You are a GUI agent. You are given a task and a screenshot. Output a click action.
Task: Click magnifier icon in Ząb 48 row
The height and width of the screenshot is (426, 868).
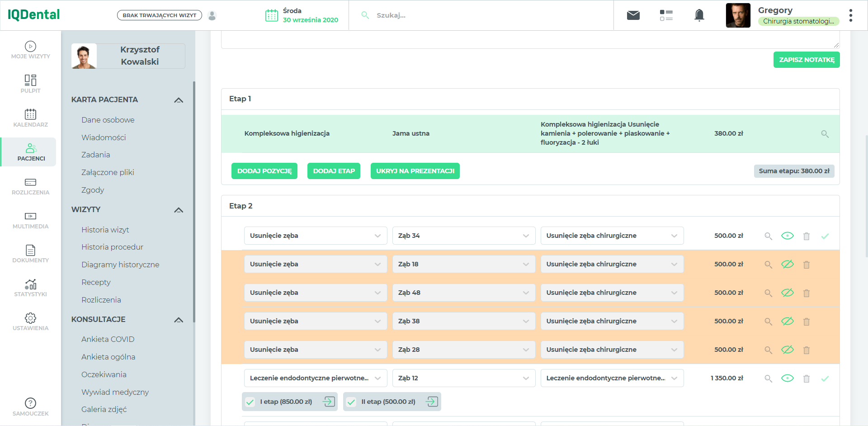coord(768,293)
